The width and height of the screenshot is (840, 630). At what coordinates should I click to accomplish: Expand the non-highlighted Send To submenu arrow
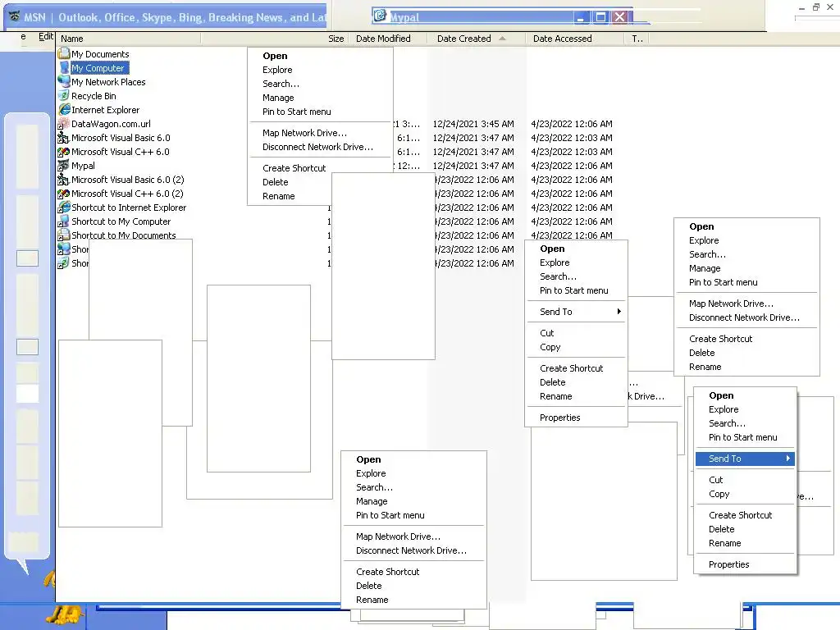pos(619,311)
